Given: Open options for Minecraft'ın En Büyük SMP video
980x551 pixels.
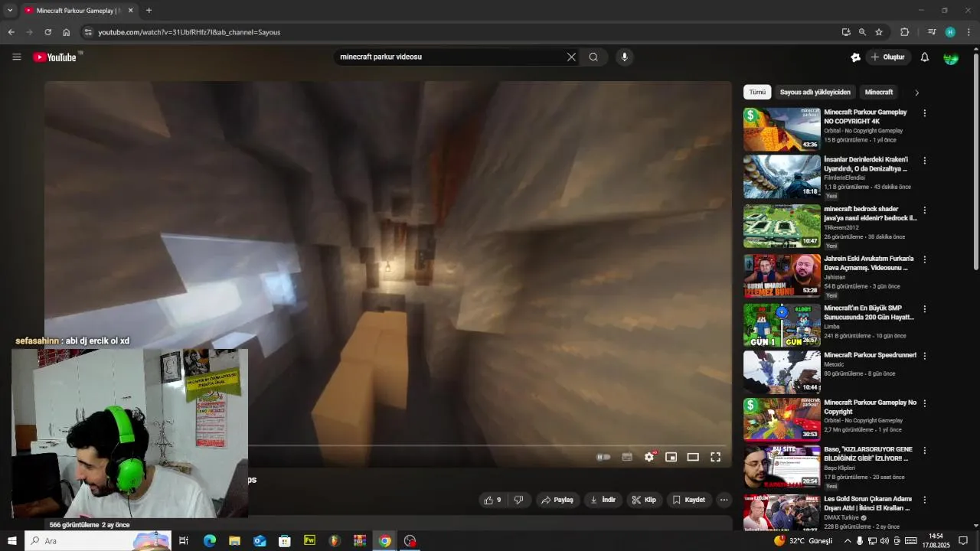Looking at the screenshot, I should click(x=925, y=309).
